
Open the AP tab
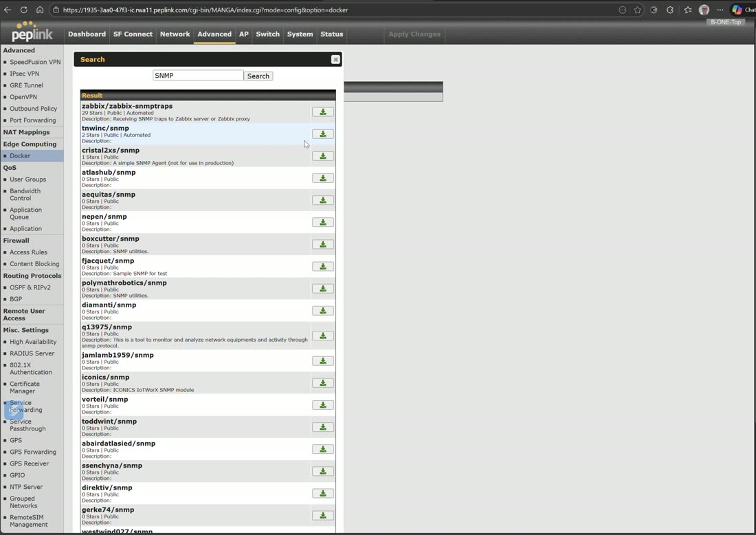[x=244, y=34]
